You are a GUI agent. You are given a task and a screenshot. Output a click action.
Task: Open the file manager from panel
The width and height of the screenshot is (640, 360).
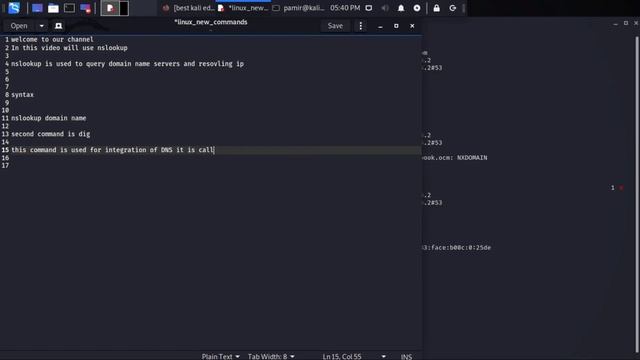click(x=53, y=8)
